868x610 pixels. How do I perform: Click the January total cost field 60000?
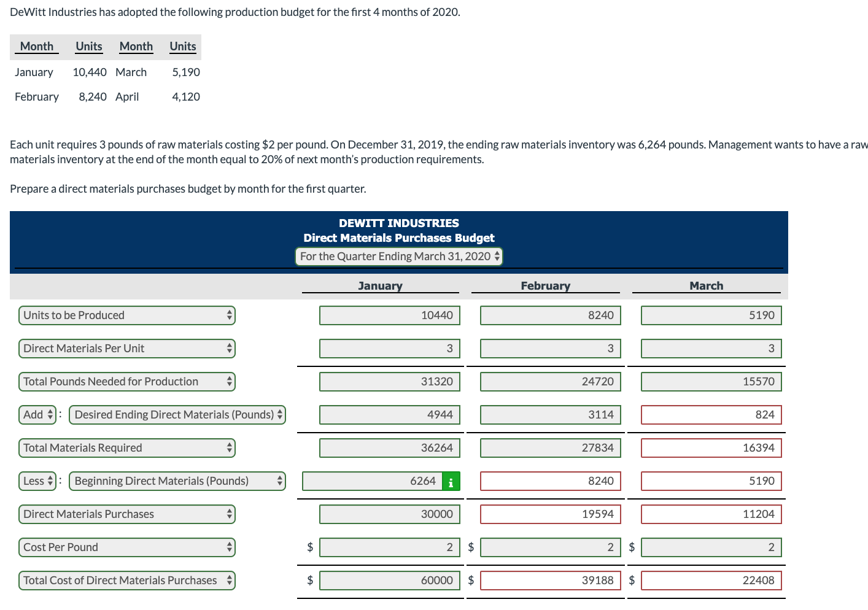click(390, 581)
